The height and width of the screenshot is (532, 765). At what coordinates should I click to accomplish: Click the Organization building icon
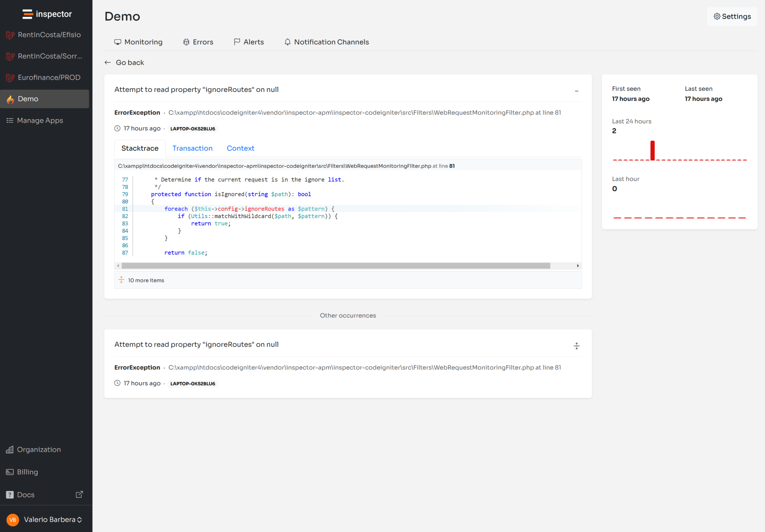click(10, 449)
